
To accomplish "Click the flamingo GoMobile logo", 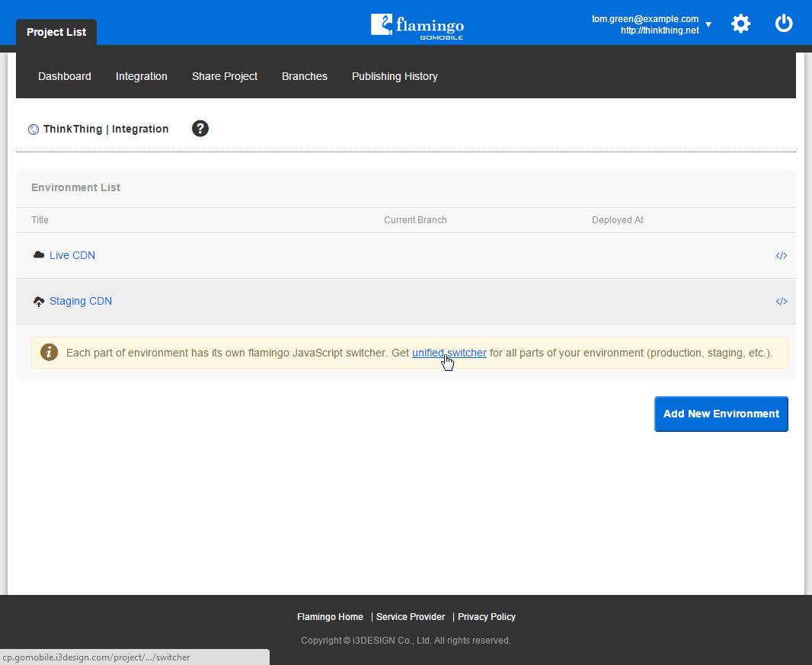I will click(x=417, y=27).
